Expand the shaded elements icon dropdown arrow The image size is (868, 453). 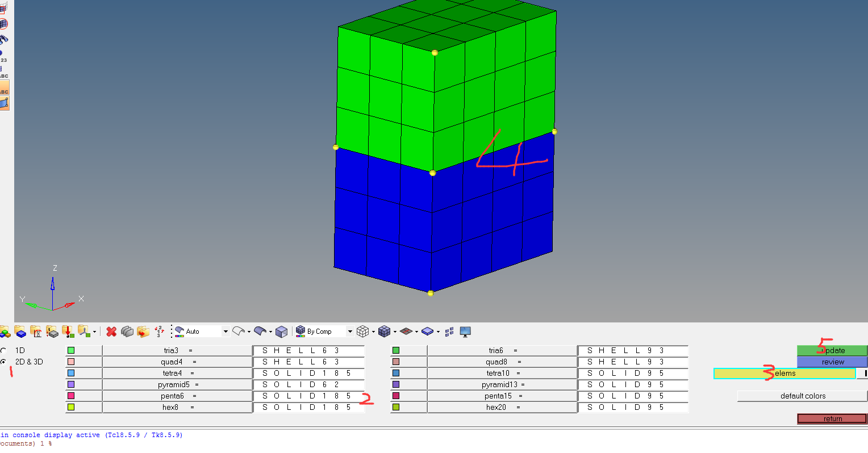click(395, 332)
